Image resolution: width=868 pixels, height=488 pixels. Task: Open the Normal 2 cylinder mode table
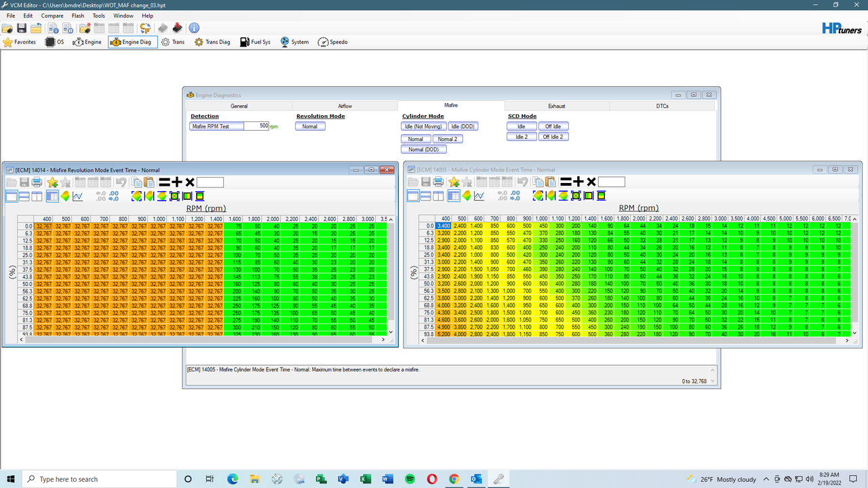[448, 139]
